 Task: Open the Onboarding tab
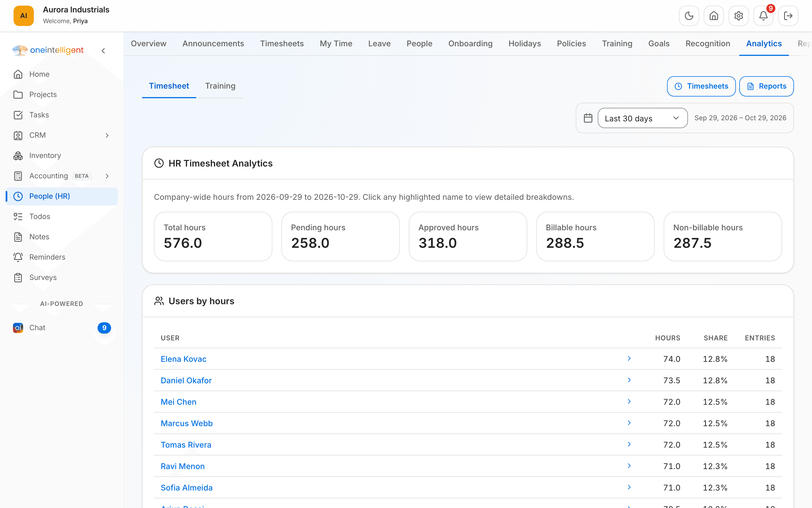(470, 44)
